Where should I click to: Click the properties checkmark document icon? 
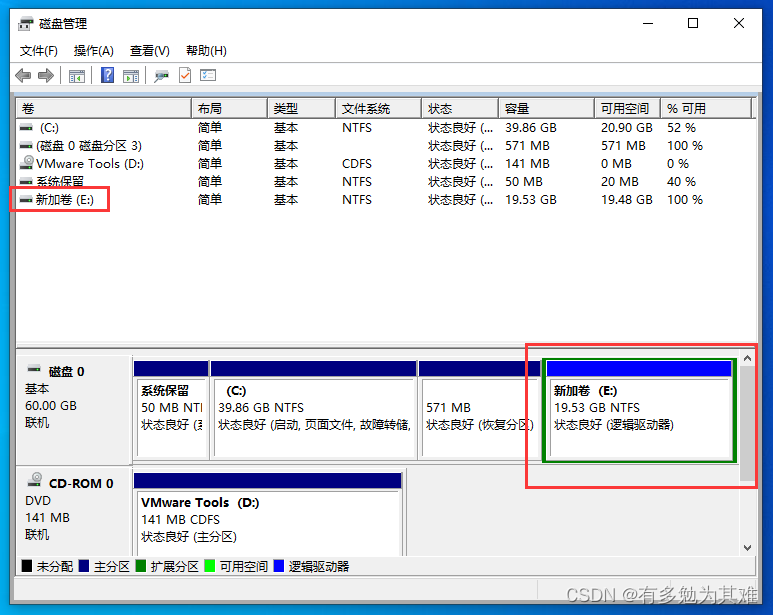(185, 75)
